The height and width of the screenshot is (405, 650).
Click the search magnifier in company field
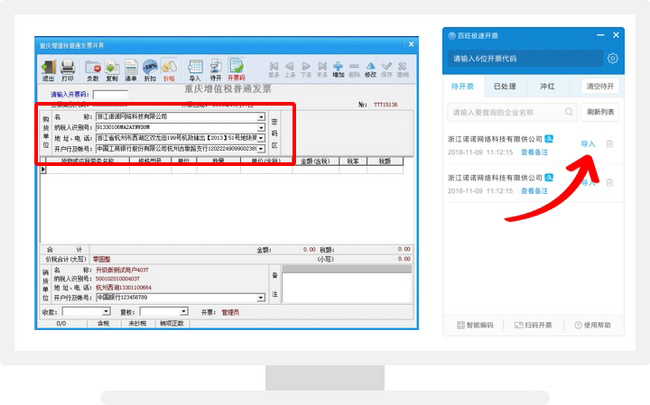[x=569, y=111]
